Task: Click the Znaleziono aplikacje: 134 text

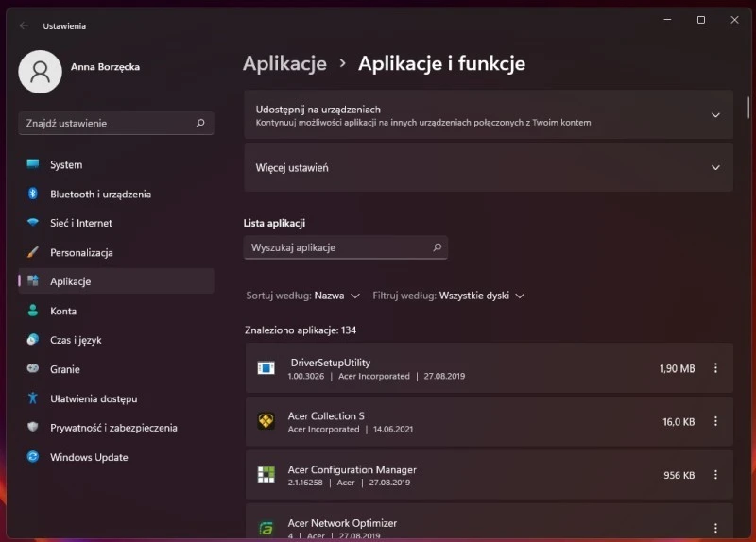Action: tap(301, 330)
